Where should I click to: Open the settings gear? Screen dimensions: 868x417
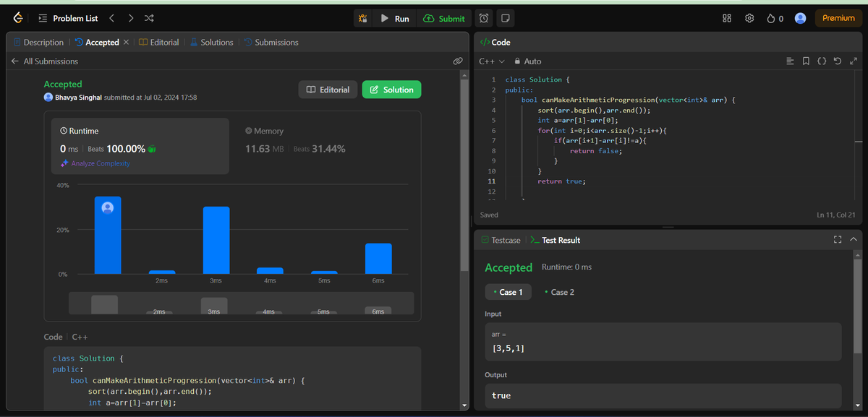[x=750, y=18]
